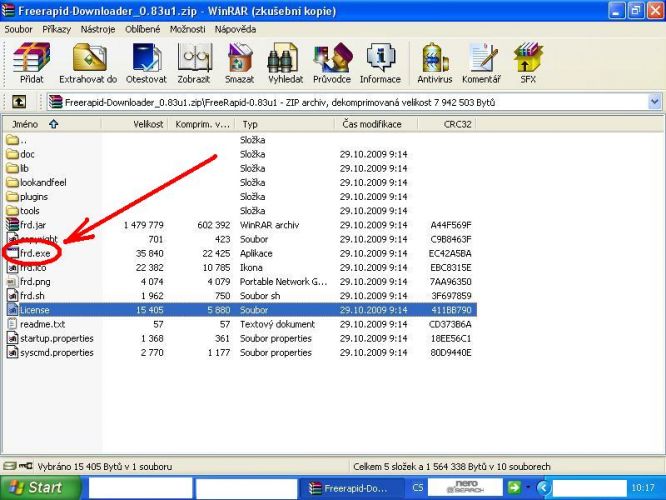
Task: Click the status bar key icon
Action: 25,466
